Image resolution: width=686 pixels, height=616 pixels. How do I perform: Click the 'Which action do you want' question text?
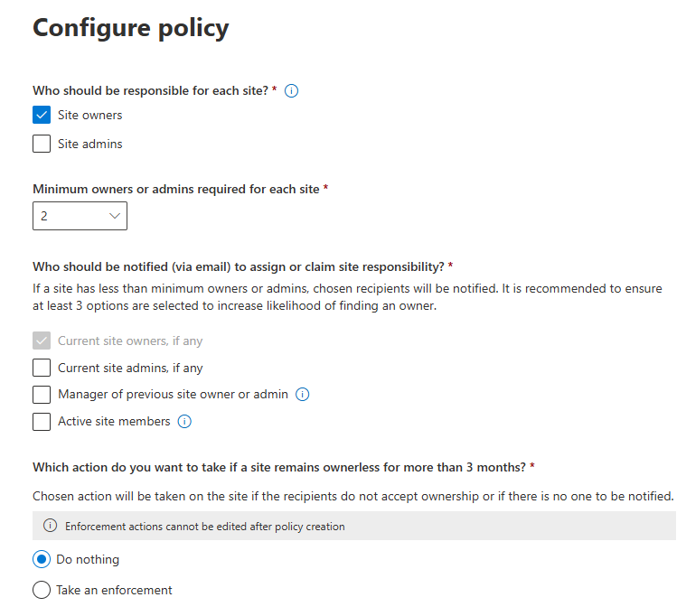click(x=279, y=467)
